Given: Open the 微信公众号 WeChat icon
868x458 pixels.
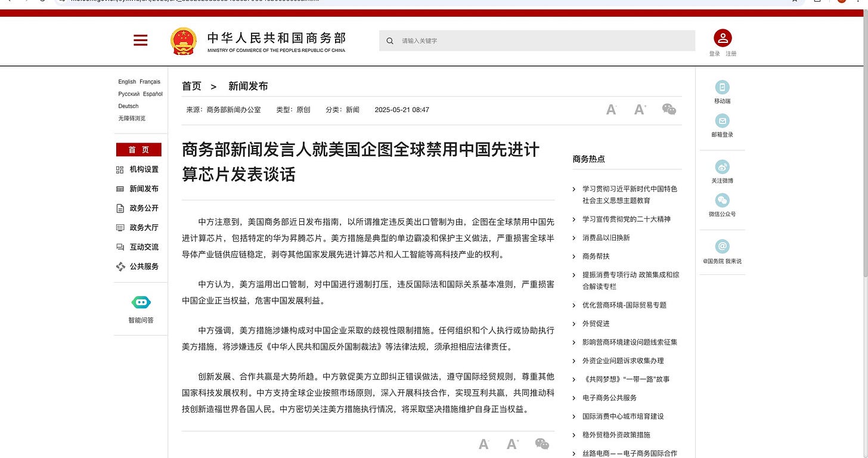Looking at the screenshot, I should (x=723, y=200).
